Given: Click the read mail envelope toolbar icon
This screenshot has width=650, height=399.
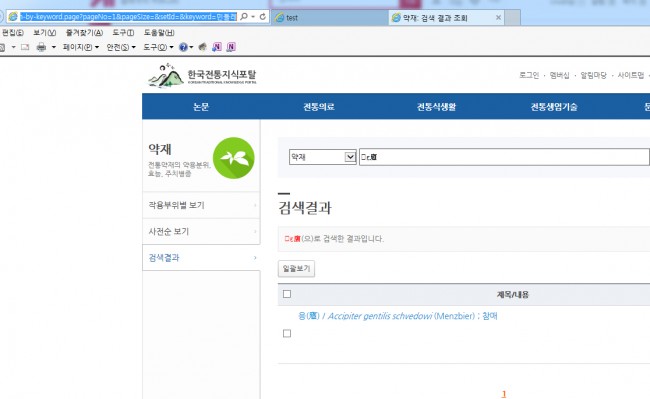Looking at the screenshot, I should coord(25,47).
